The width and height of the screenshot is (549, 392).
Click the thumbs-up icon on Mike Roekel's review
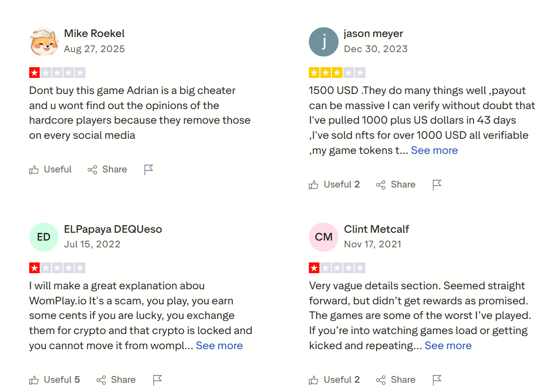pyautogui.click(x=34, y=170)
